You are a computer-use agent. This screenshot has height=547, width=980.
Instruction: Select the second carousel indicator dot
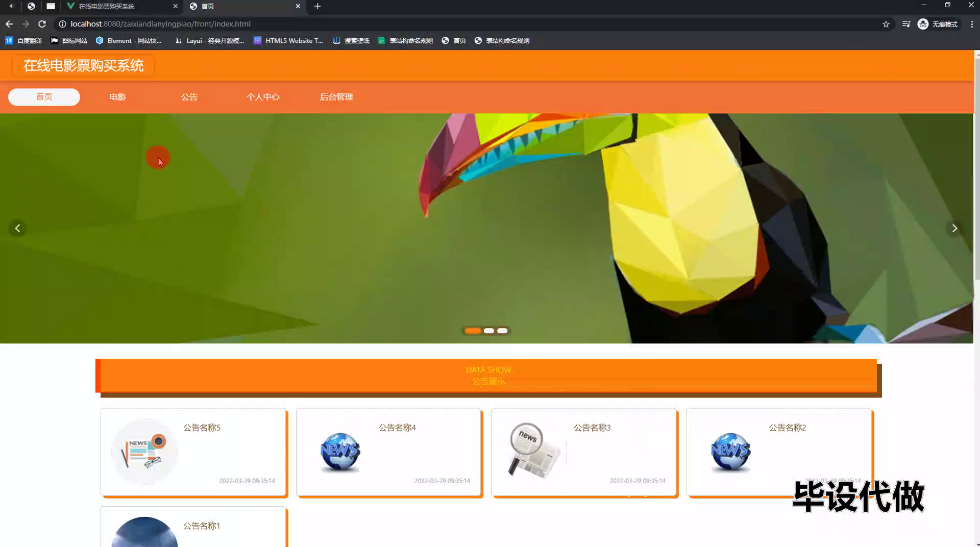click(x=488, y=331)
